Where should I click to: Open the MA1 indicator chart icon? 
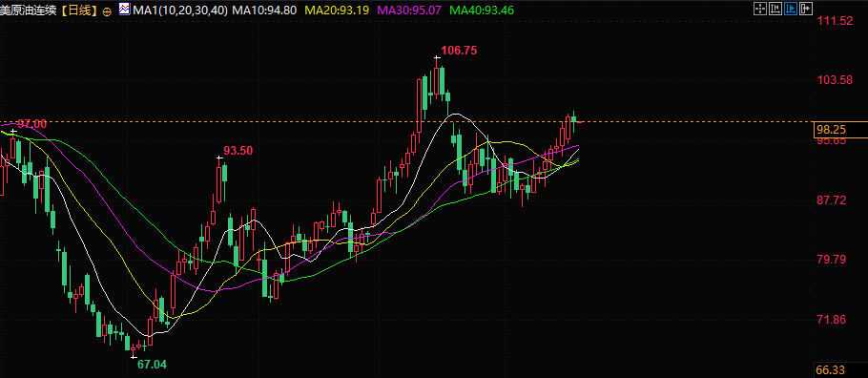pyautogui.click(x=125, y=9)
